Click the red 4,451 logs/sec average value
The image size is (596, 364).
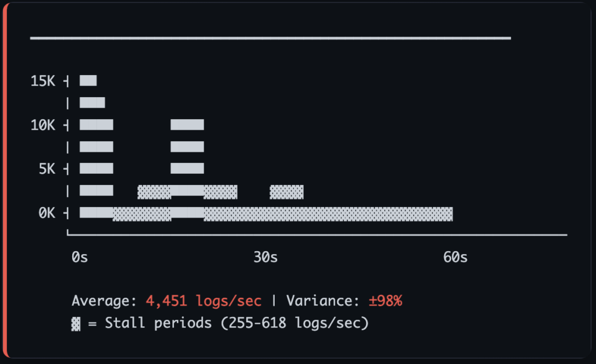(204, 301)
